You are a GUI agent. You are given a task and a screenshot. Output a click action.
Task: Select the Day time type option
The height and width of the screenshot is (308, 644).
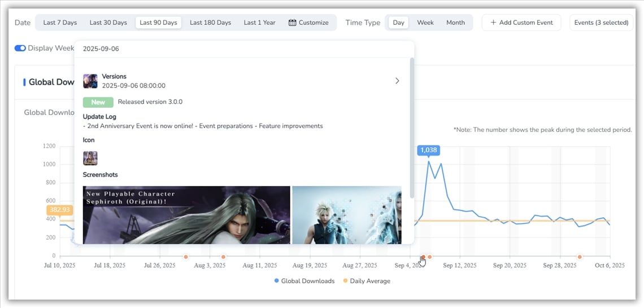[x=399, y=23]
